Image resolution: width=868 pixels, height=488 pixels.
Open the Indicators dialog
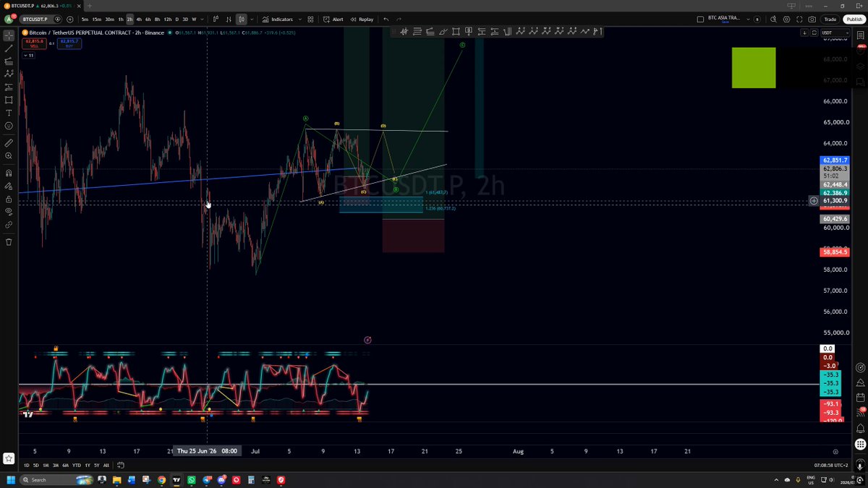[278, 20]
